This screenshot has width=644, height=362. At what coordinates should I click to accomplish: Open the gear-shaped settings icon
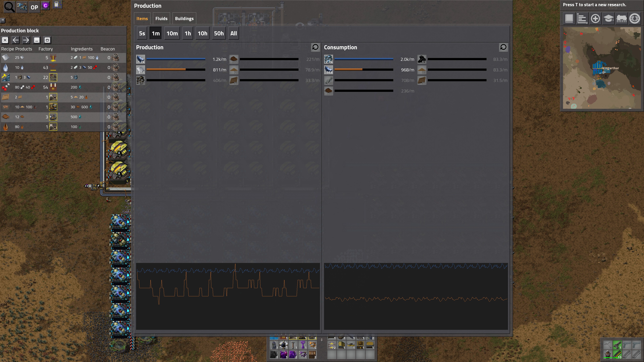click(634, 18)
